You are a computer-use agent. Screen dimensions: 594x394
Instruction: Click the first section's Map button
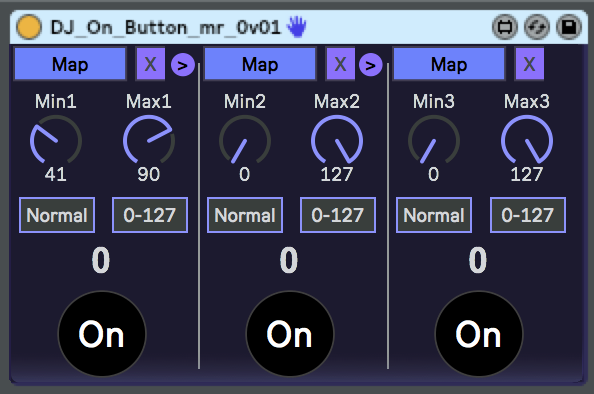(70, 64)
